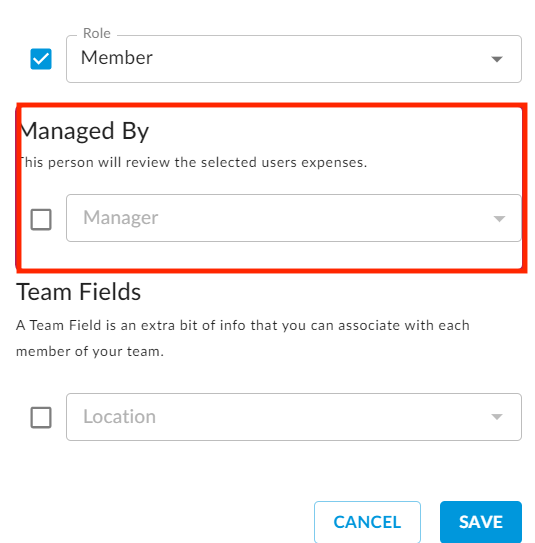Uncheck the blue Role checkbox

(x=41, y=59)
